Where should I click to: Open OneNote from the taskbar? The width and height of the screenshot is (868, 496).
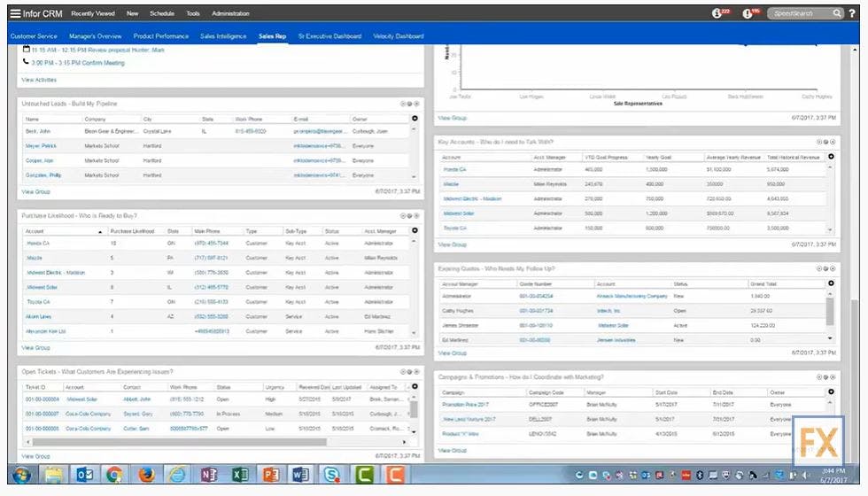pyautogui.click(x=209, y=475)
